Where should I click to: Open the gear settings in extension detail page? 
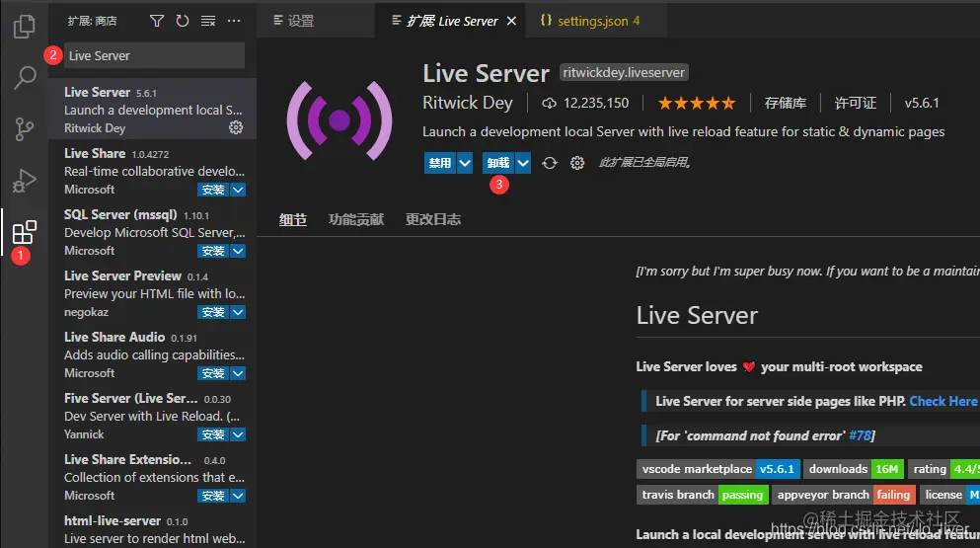coord(577,163)
